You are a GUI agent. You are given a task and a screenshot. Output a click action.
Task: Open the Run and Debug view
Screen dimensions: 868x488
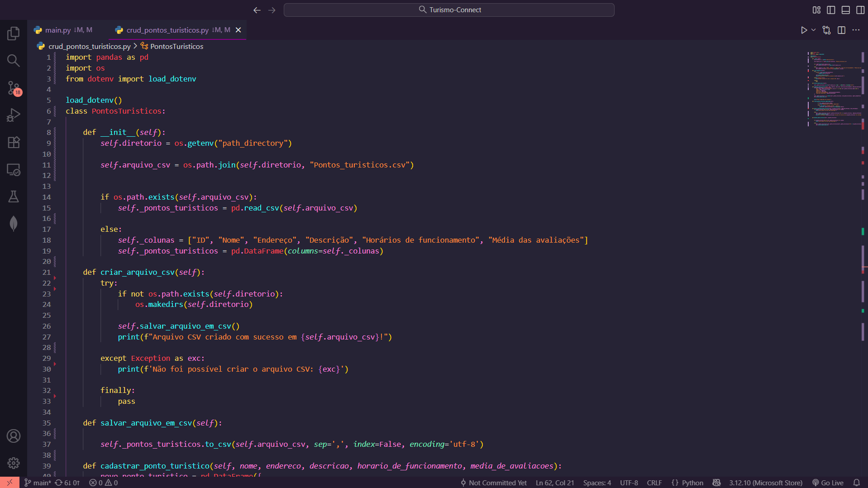(14, 115)
